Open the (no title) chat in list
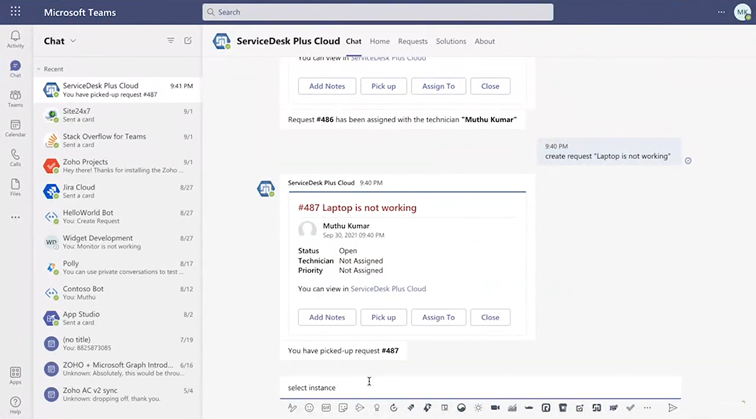This screenshot has width=756, height=419. point(118,344)
